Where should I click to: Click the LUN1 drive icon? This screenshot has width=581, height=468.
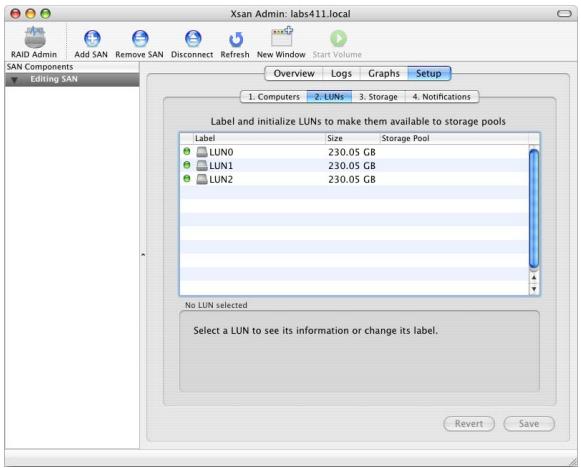click(x=202, y=165)
